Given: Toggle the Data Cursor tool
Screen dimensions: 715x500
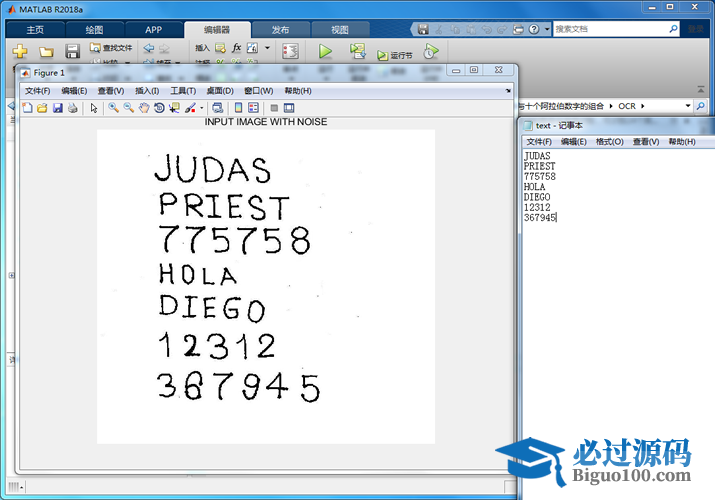Looking at the screenshot, I should [x=174, y=108].
